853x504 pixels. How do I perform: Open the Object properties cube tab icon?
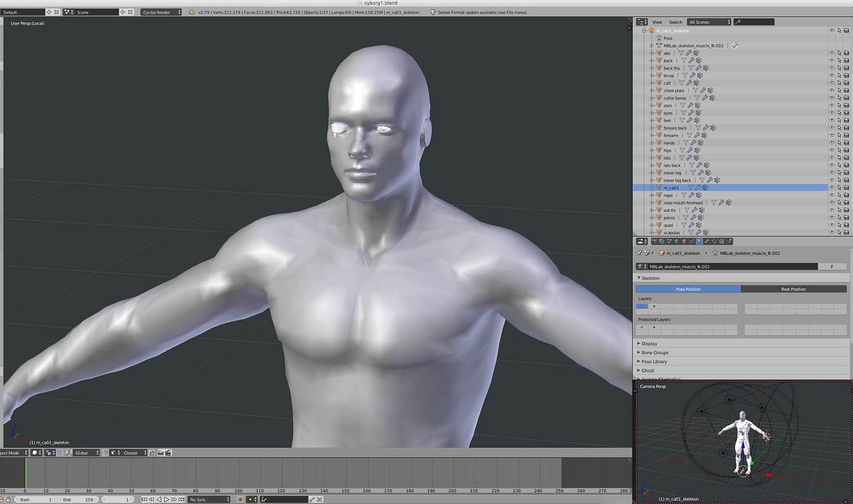pos(684,241)
